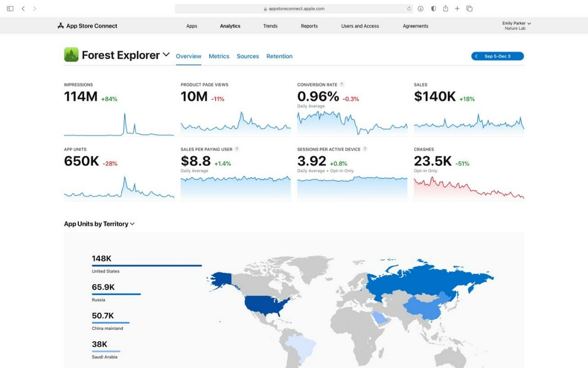Open the Share icon in Safari toolbar
This screenshot has height=368, width=588.
point(445,8)
